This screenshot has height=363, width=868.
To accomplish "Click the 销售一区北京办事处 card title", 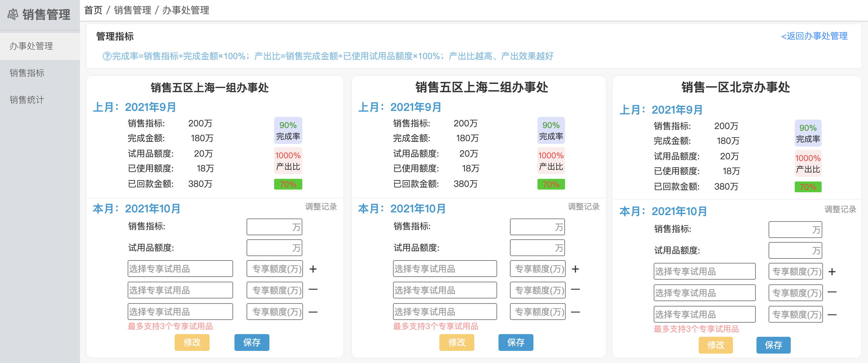I will click(736, 87).
